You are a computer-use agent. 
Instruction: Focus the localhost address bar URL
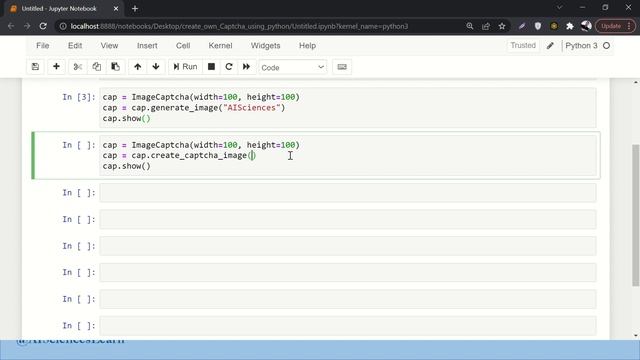click(x=239, y=26)
